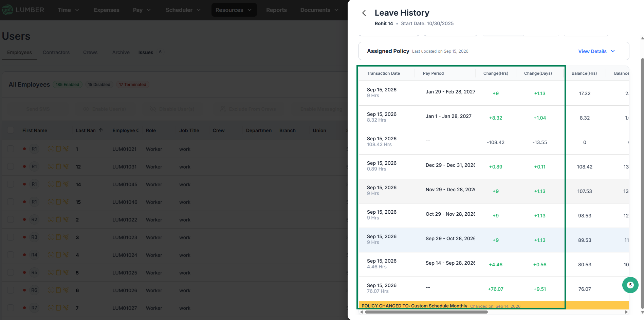Click location-off icon for employee LUM01046
Viewport: 644px width, 320px height.
(x=66, y=202)
